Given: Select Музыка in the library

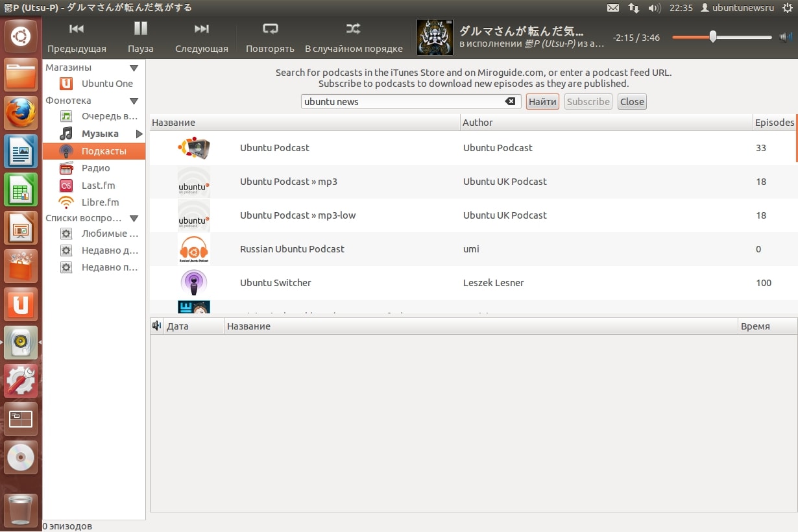Looking at the screenshot, I should pyautogui.click(x=94, y=134).
